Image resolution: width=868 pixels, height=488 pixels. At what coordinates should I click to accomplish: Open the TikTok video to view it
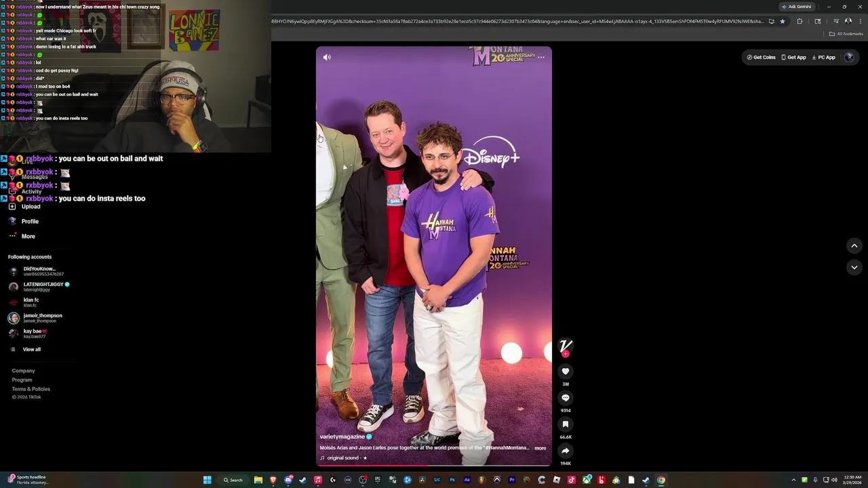(434, 256)
